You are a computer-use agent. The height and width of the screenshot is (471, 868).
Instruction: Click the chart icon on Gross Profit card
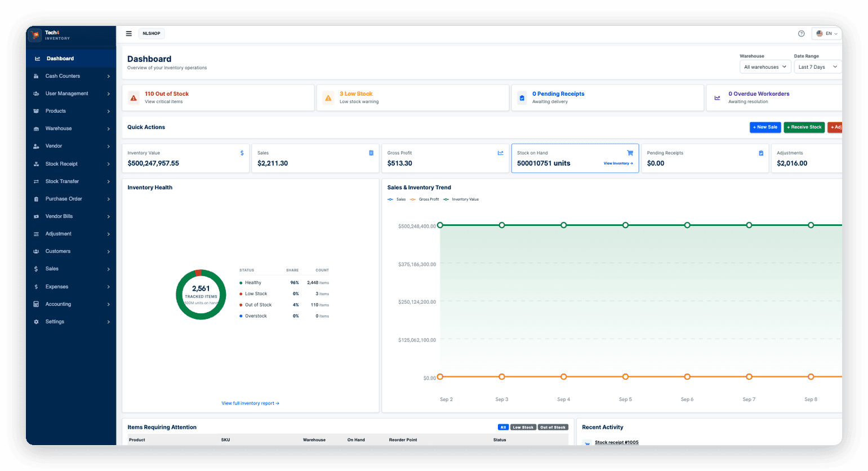tap(501, 153)
